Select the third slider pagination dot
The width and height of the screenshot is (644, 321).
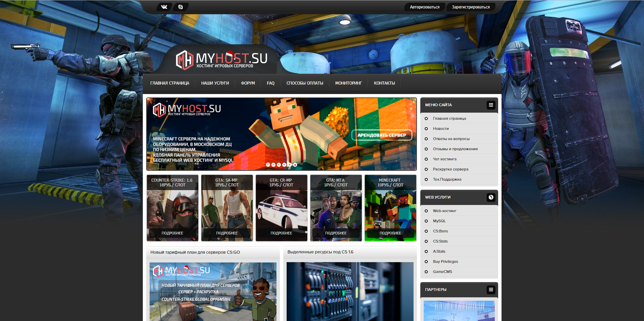pos(279,165)
